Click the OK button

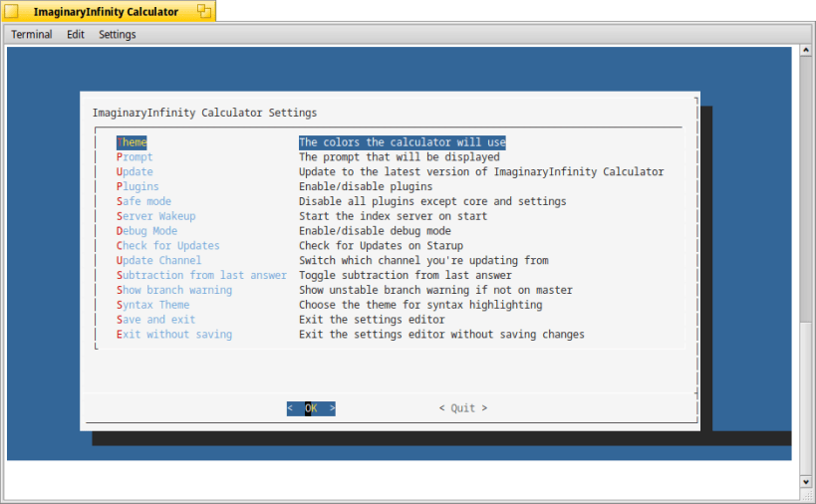[x=311, y=408]
